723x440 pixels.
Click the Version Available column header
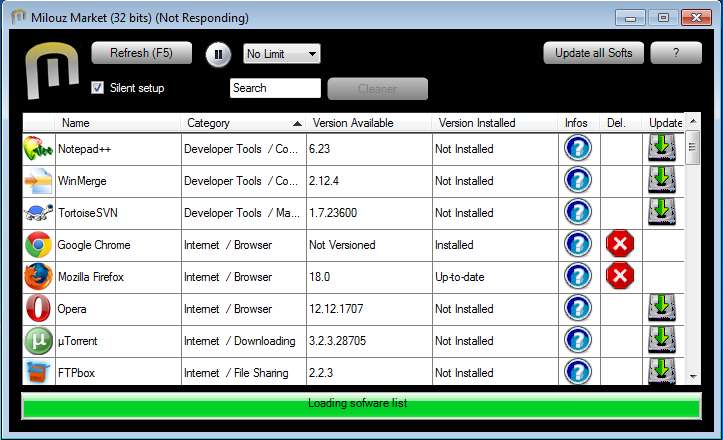coord(369,123)
